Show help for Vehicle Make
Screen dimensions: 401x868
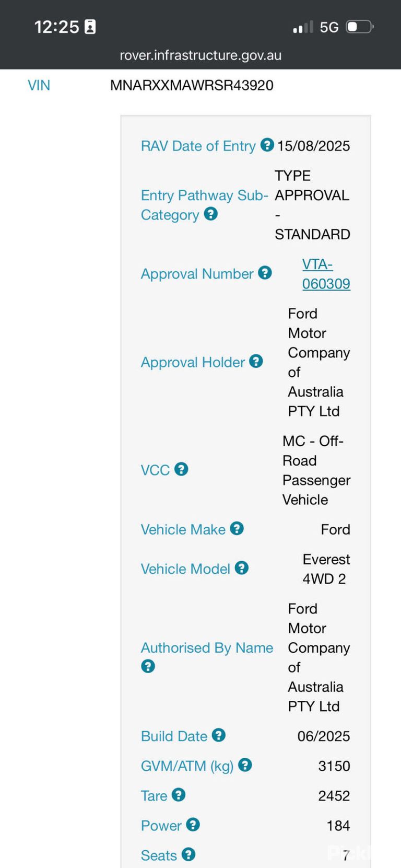coord(237,529)
